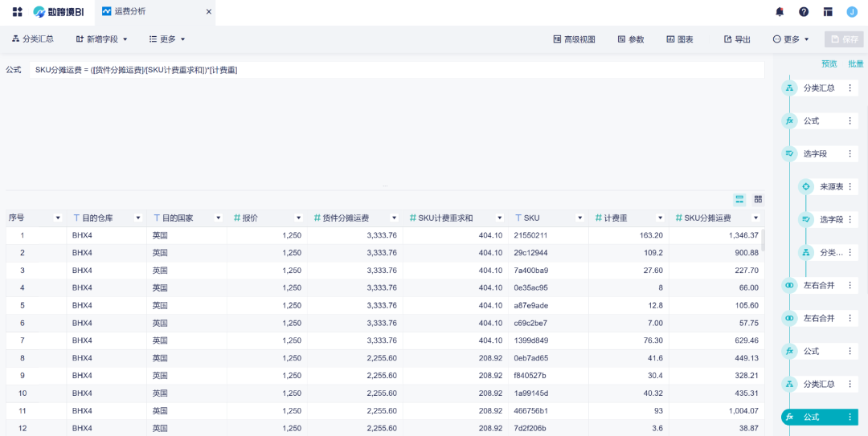Screen dimensions: 868x436
Task: Open the 报价 column dropdown arrow
Action: pyautogui.click(x=299, y=218)
